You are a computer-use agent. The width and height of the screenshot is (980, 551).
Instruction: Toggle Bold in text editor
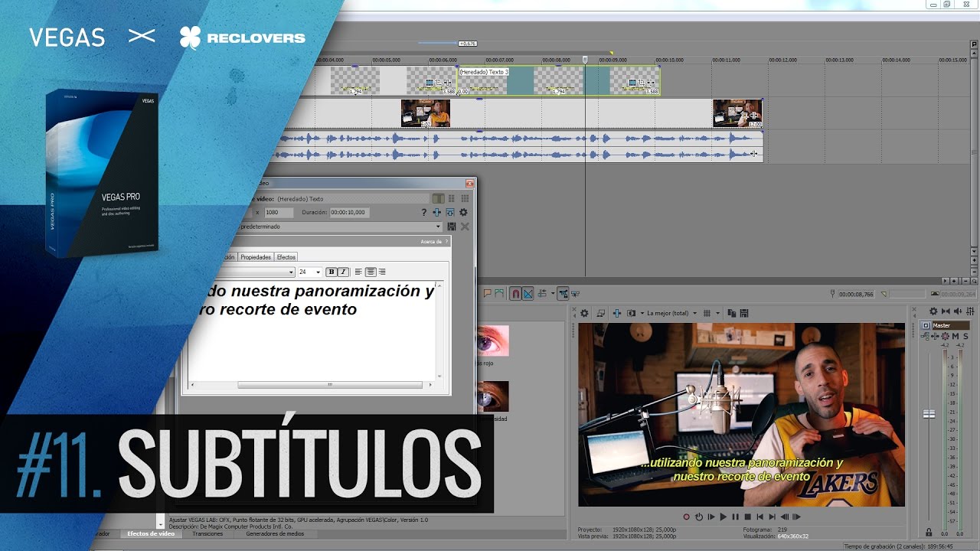point(332,272)
